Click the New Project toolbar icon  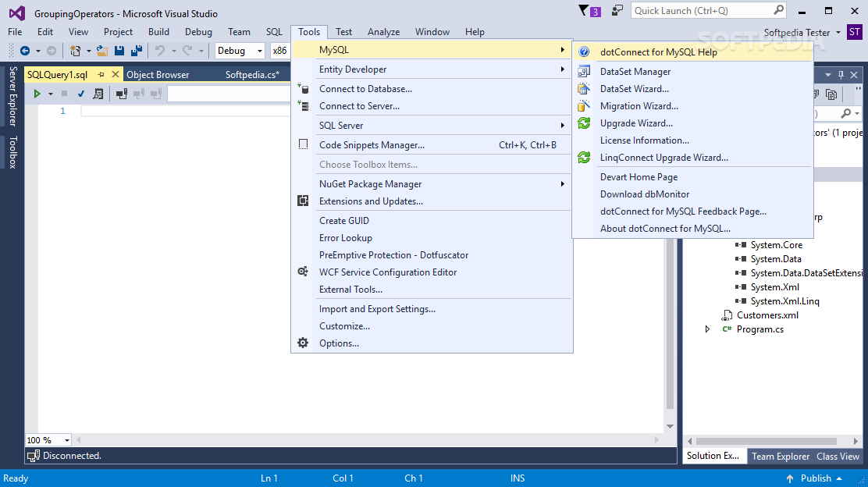click(x=75, y=51)
